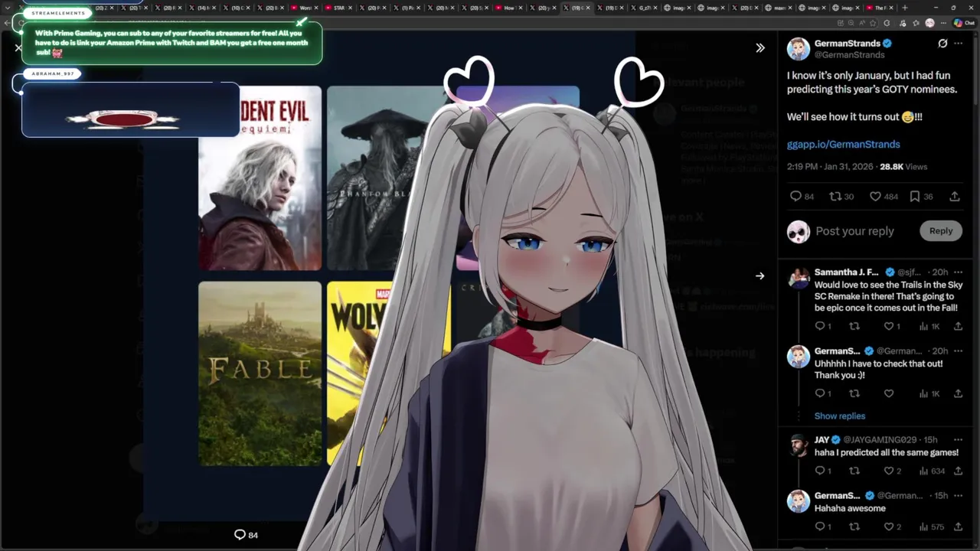The height and width of the screenshot is (551, 980).
Task: Click '28.8K Views' on the main post
Action: (903, 166)
